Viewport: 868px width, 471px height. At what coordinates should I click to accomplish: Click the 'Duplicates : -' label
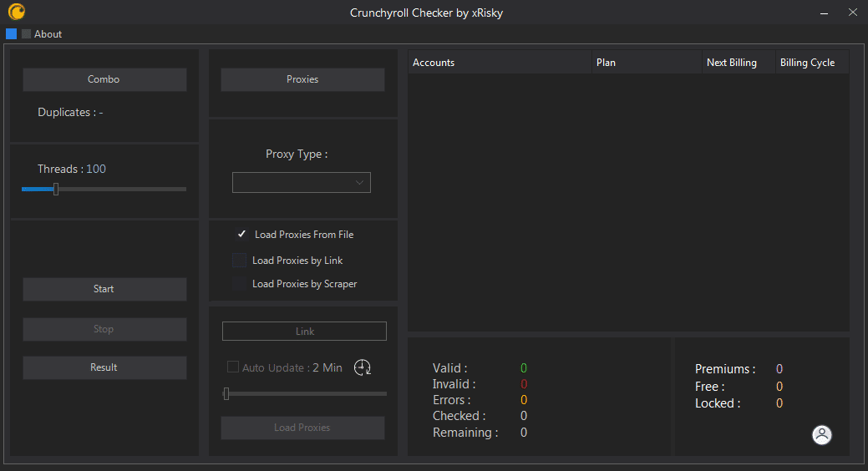[70, 113]
